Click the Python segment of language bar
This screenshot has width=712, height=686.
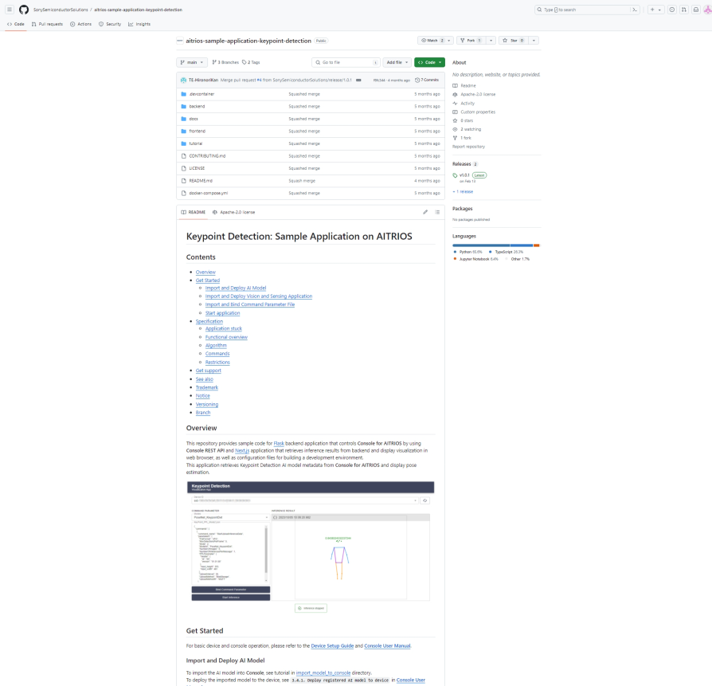click(481, 245)
